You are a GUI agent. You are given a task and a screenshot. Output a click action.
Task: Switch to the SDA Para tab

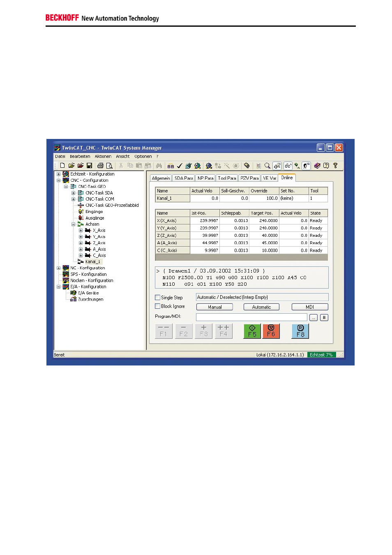(x=183, y=178)
